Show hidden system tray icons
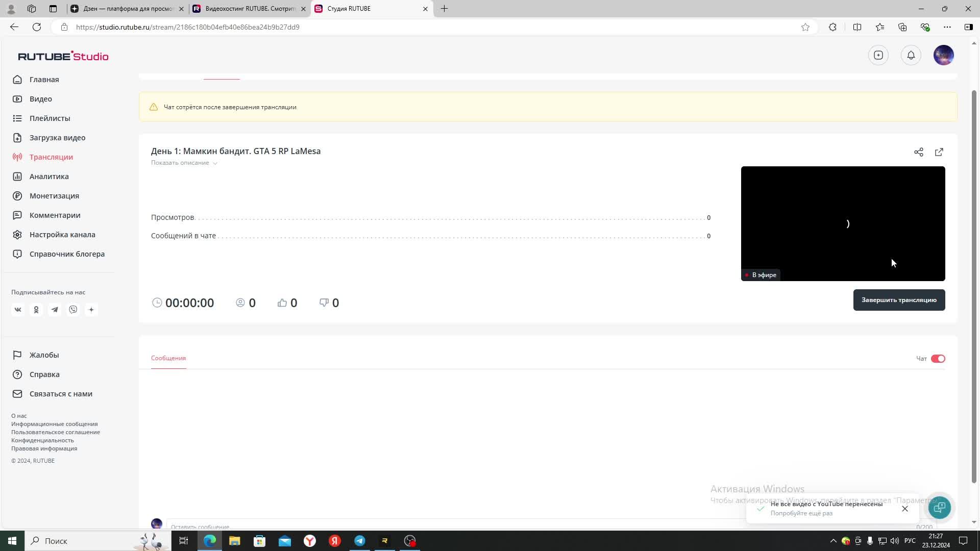980x551 pixels. click(x=833, y=541)
